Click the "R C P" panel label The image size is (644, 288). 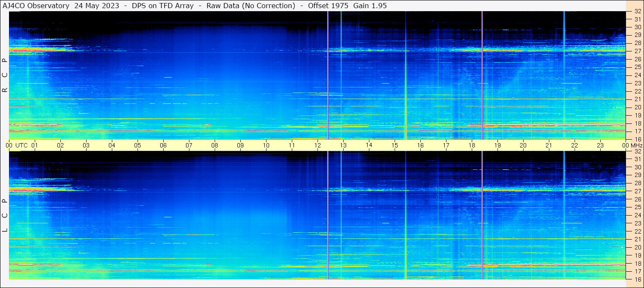click(x=5, y=75)
